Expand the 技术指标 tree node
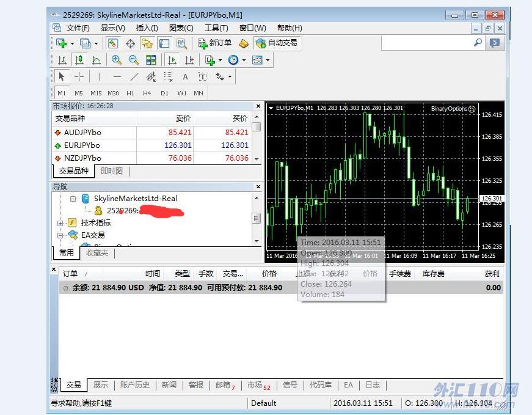Screen dimensions: 532x415 click(60, 223)
